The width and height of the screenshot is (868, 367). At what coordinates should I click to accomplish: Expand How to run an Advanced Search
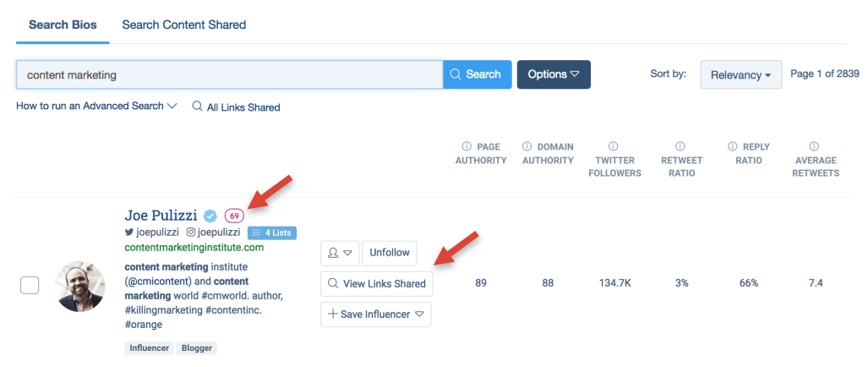coord(96,107)
